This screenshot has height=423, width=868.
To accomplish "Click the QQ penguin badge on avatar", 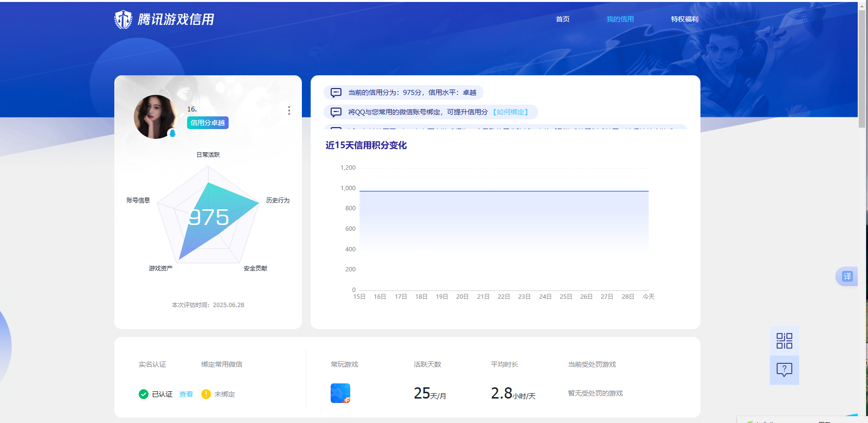I will coord(172,133).
